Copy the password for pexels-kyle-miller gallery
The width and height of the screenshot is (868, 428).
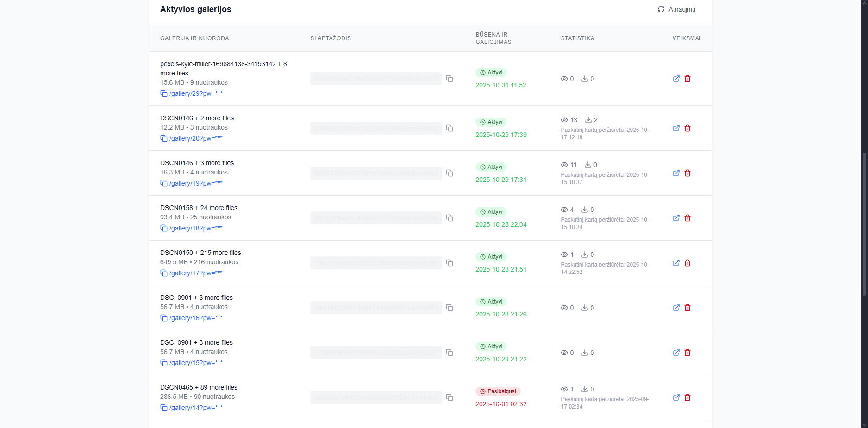(450, 79)
